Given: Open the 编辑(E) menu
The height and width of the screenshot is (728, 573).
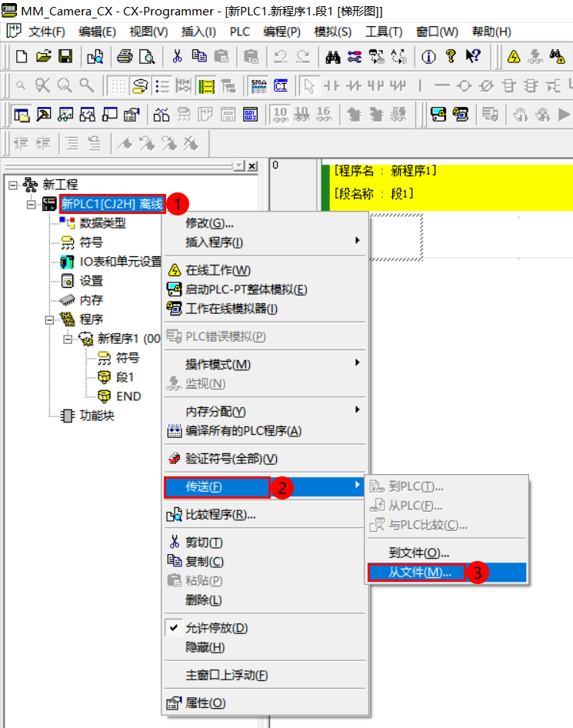Looking at the screenshot, I should (97, 32).
